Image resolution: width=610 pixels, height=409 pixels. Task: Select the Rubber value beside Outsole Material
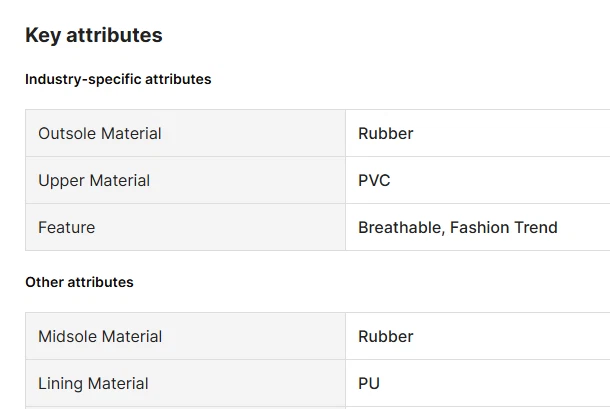pos(385,133)
